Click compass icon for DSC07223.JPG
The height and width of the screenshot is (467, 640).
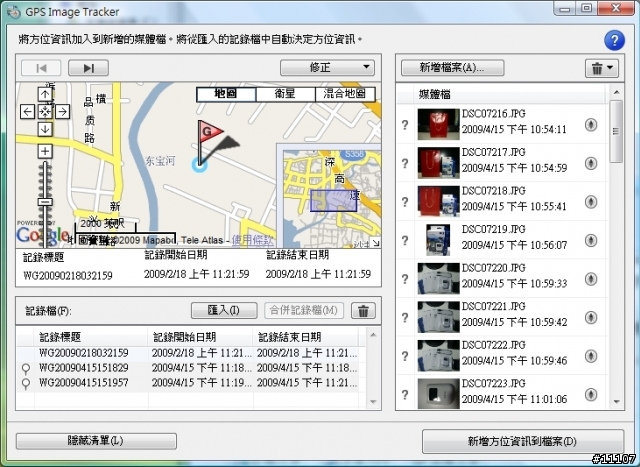(x=591, y=394)
